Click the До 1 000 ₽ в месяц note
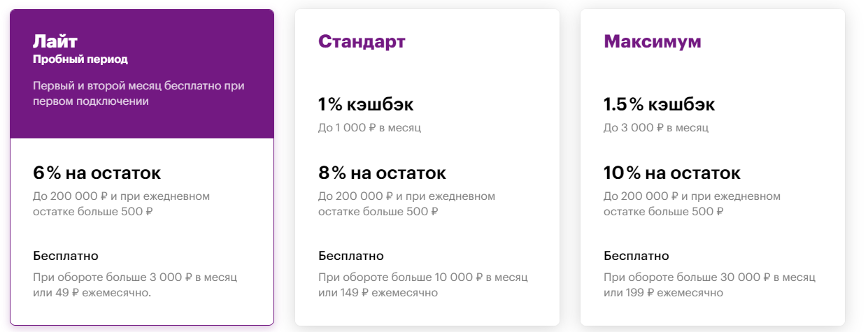The image size is (868, 332). 369,128
